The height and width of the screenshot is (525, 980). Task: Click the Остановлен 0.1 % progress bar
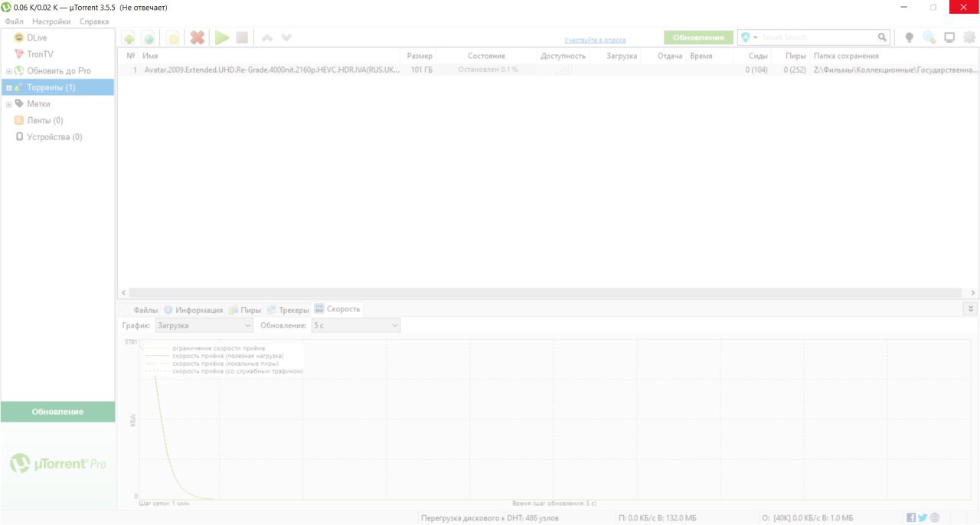(x=488, y=70)
